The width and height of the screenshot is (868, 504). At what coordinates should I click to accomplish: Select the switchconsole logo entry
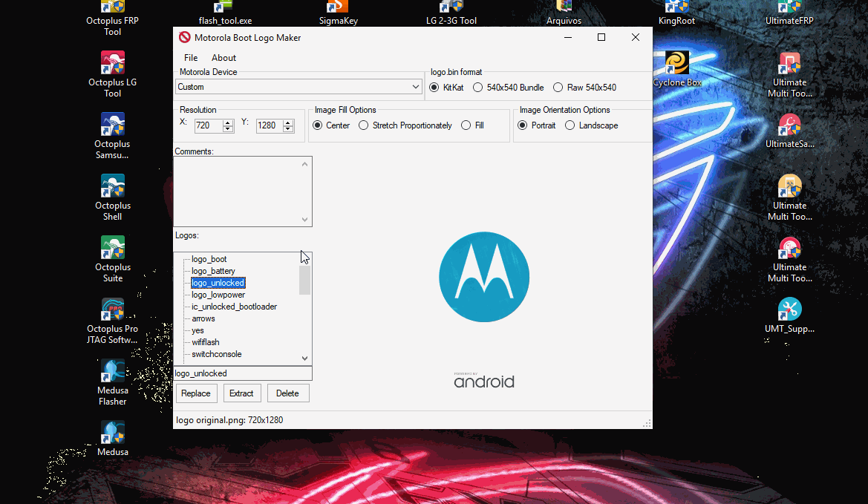point(217,354)
